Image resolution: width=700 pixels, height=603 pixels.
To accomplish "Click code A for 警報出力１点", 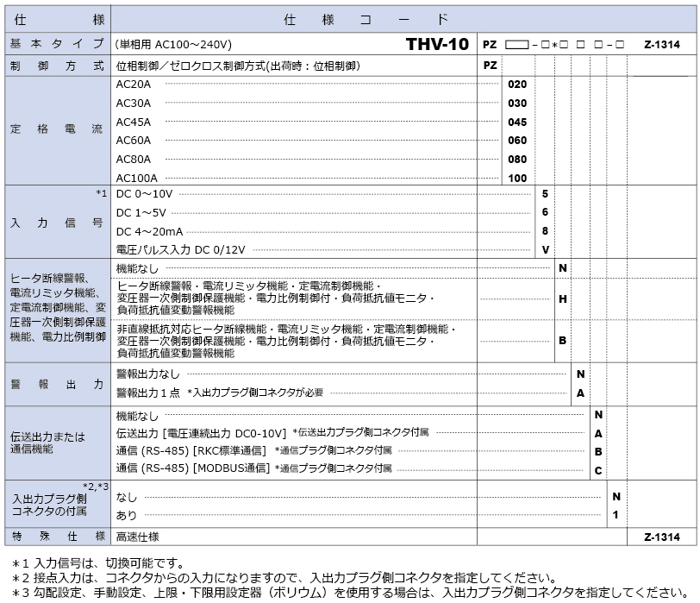I will point(580,393).
